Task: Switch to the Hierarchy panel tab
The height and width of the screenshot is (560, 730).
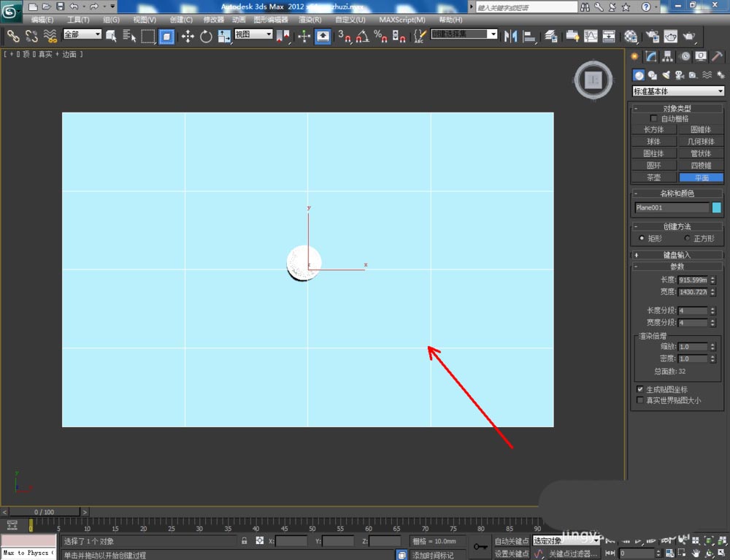Action: pos(668,57)
